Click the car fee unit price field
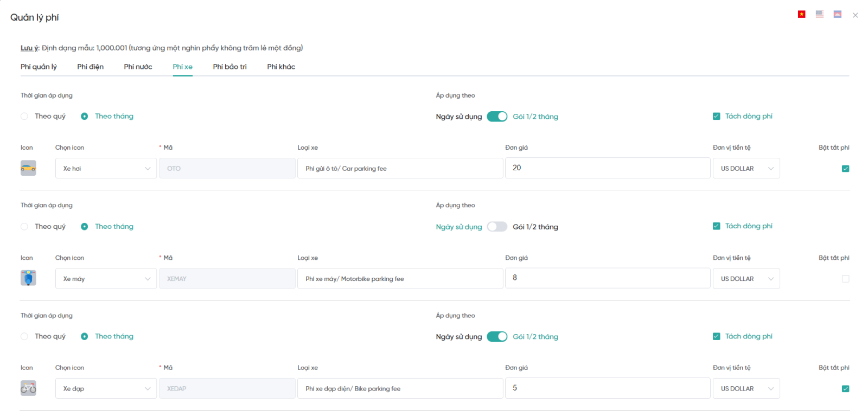The image size is (868, 416). (x=607, y=168)
